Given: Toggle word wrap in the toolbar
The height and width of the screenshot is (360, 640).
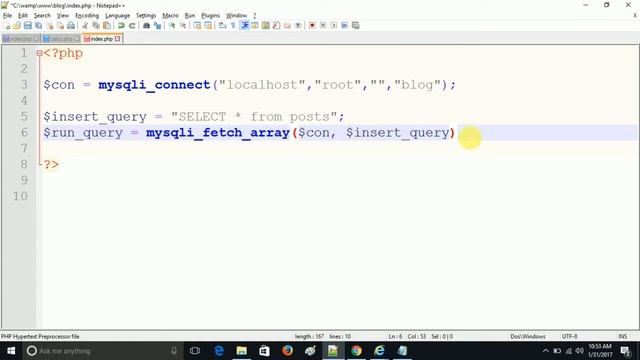Looking at the screenshot, I should click(x=222, y=26).
